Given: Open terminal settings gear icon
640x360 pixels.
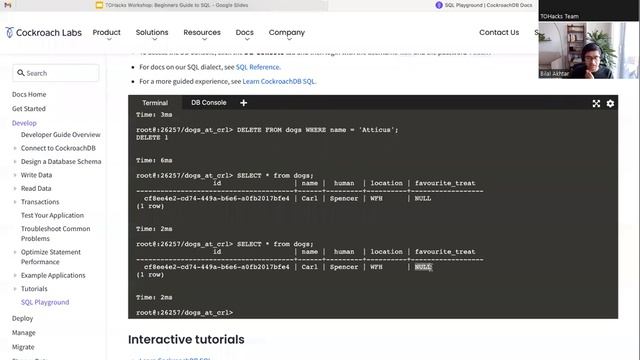Looking at the screenshot, I should pyautogui.click(x=610, y=104).
